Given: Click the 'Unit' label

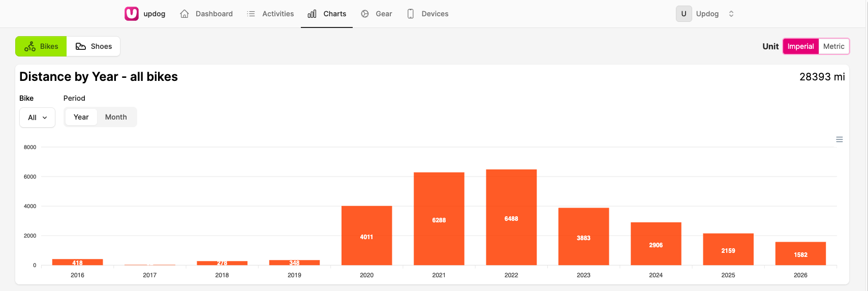Looking at the screenshot, I should coord(770,46).
